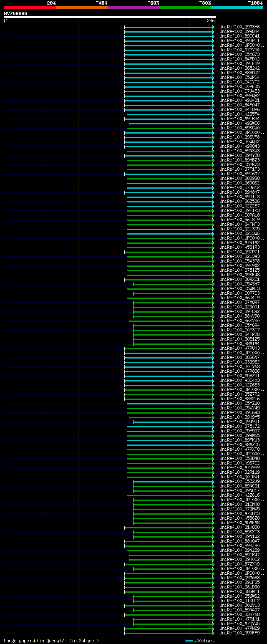Select label UniRef100_C0PAL8
This screenshot has width=267, height=644.
[x=239, y=215]
